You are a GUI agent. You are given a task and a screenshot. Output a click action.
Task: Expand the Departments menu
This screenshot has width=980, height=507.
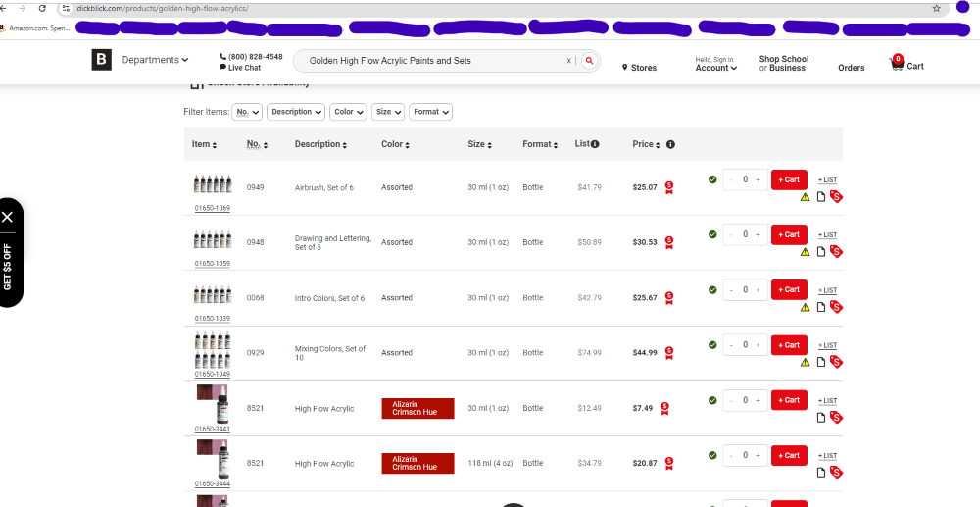[x=155, y=60]
